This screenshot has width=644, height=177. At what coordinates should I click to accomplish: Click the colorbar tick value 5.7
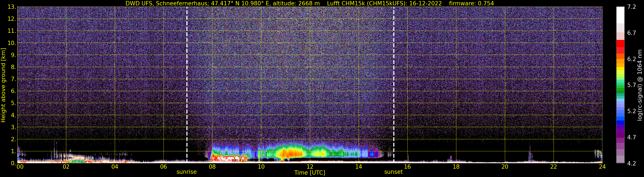pyautogui.click(x=632, y=85)
